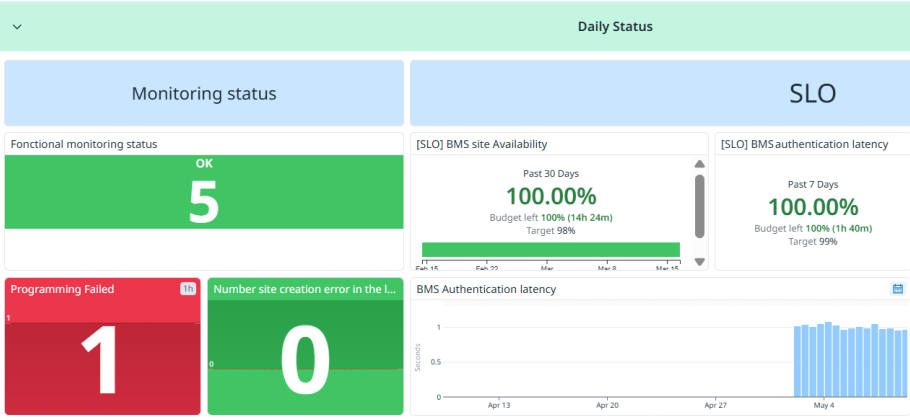The height and width of the screenshot is (420, 910).
Task: Click the 1h timeframe badge on Programming Failed
Action: (x=188, y=289)
